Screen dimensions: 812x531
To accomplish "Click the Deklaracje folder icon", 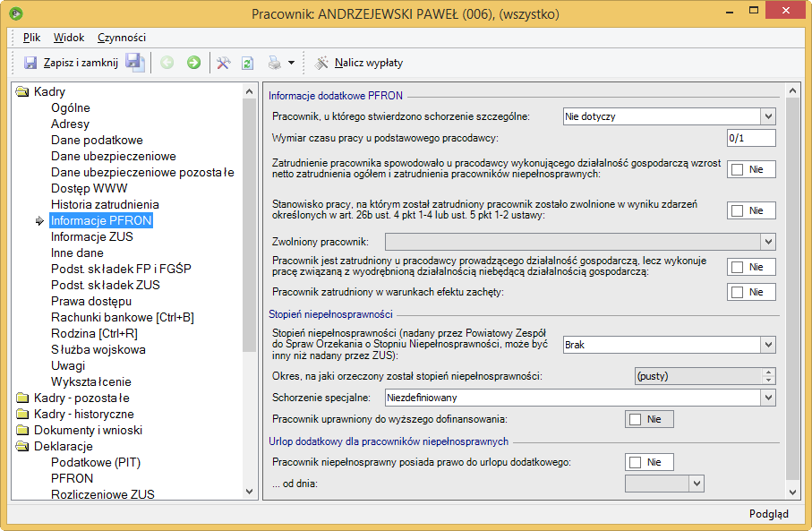I will tap(22, 446).
